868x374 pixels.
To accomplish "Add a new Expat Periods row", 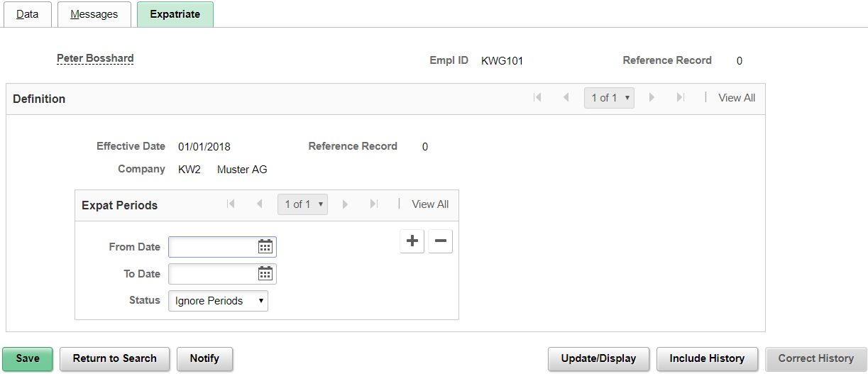I will tap(412, 241).
